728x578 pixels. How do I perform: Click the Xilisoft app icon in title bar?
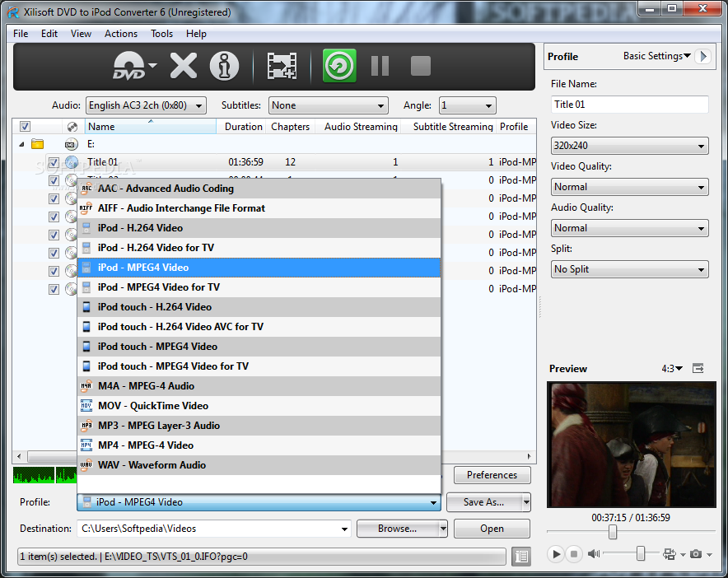click(x=13, y=12)
